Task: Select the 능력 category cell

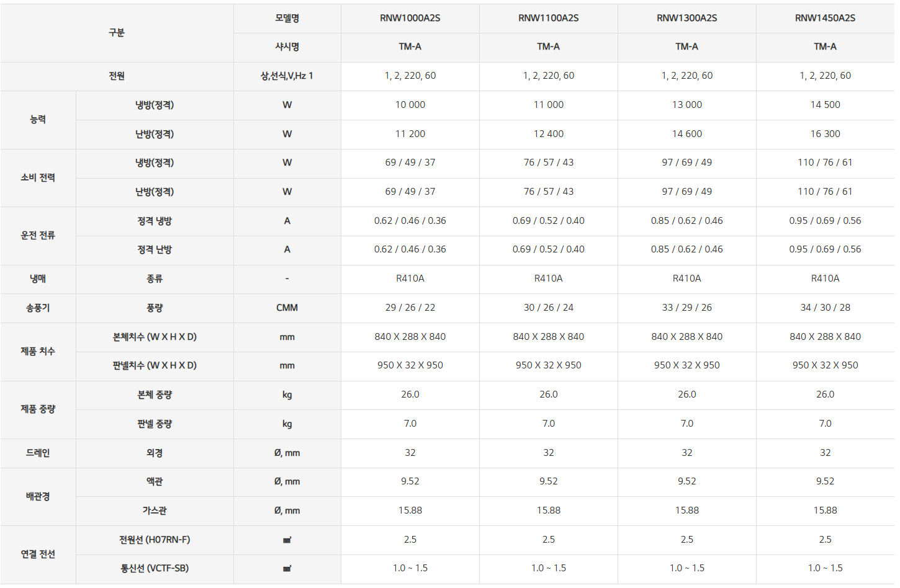Action: coord(38,119)
